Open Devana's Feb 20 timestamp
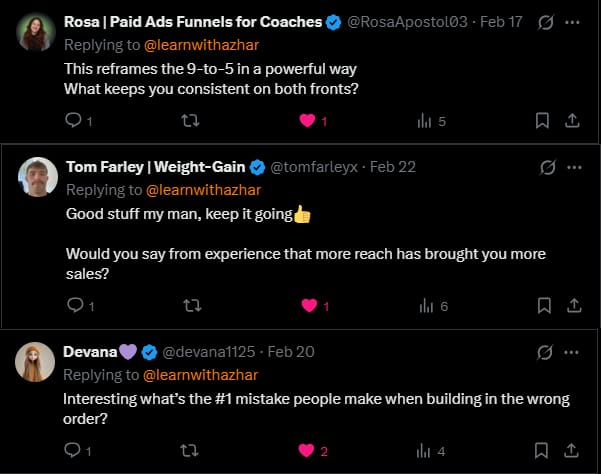The image size is (601, 474). [292, 352]
